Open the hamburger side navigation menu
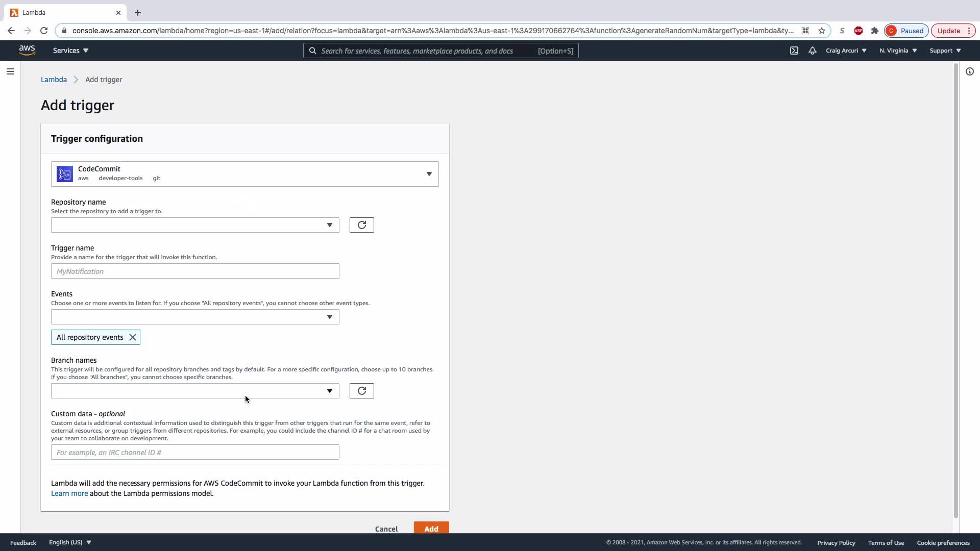The width and height of the screenshot is (980, 551). (10, 71)
